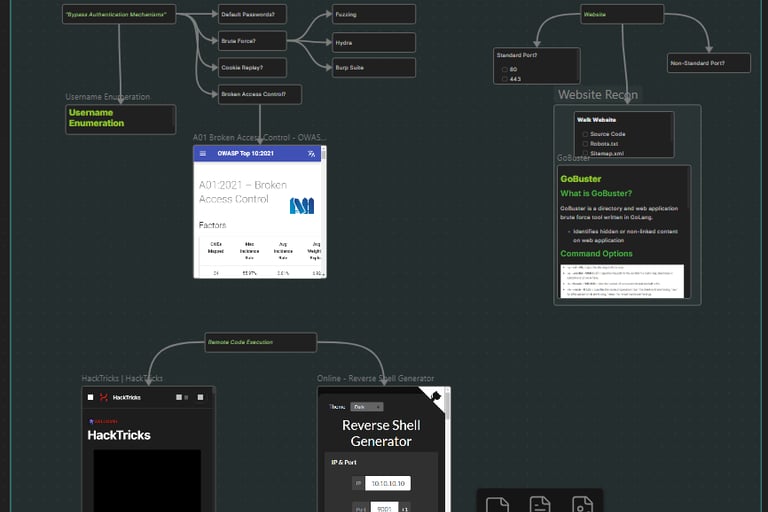Viewport: 768px width, 512px height.
Task: Add a blank card with the first canvas toolbar icon
Action: click(x=497, y=505)
